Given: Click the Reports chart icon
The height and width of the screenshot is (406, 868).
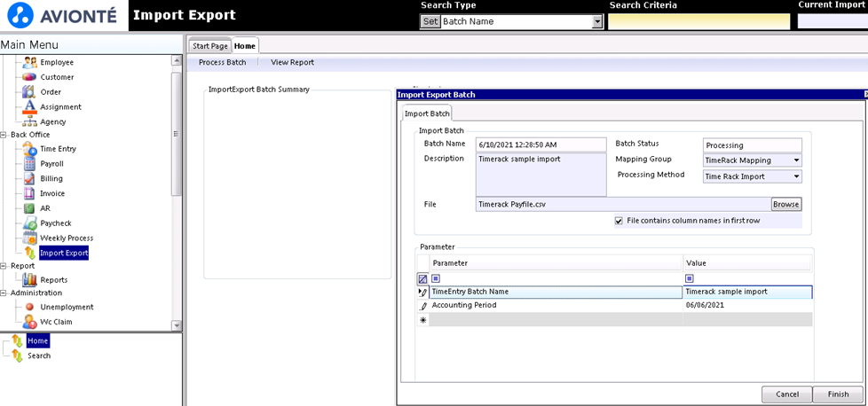Looking at the screenshot, I should pos(30,280).
